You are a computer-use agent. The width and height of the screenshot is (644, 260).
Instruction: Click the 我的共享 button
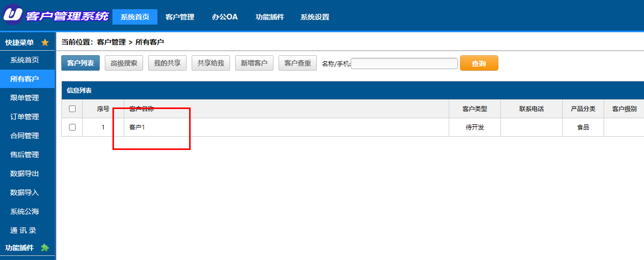(167, 63)
